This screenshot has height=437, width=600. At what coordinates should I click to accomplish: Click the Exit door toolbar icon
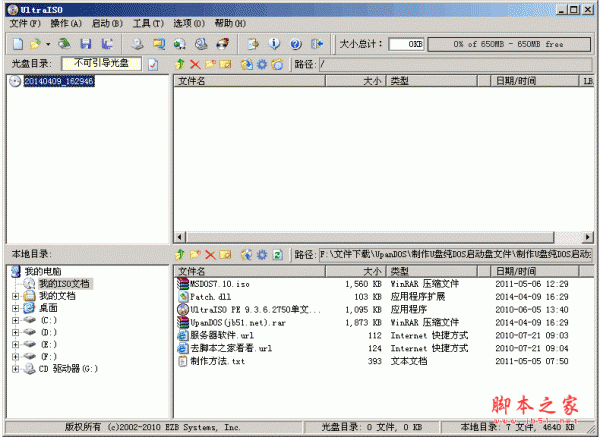tap(317, 44)
